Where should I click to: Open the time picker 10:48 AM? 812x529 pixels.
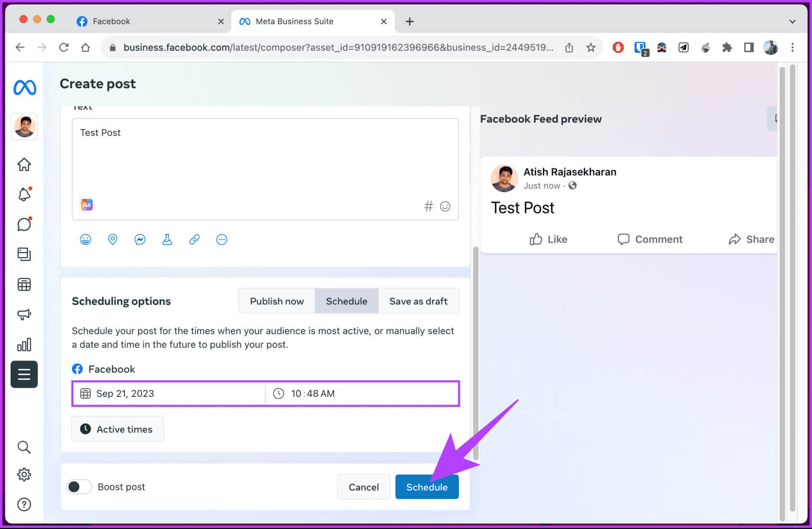point(362,394)
